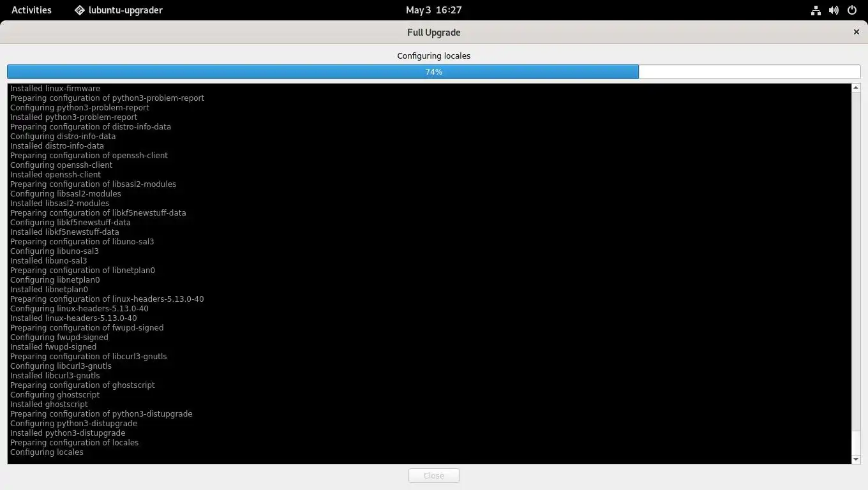Select 'Preparing configuration of fwupd-signed'

click(87, 328)
